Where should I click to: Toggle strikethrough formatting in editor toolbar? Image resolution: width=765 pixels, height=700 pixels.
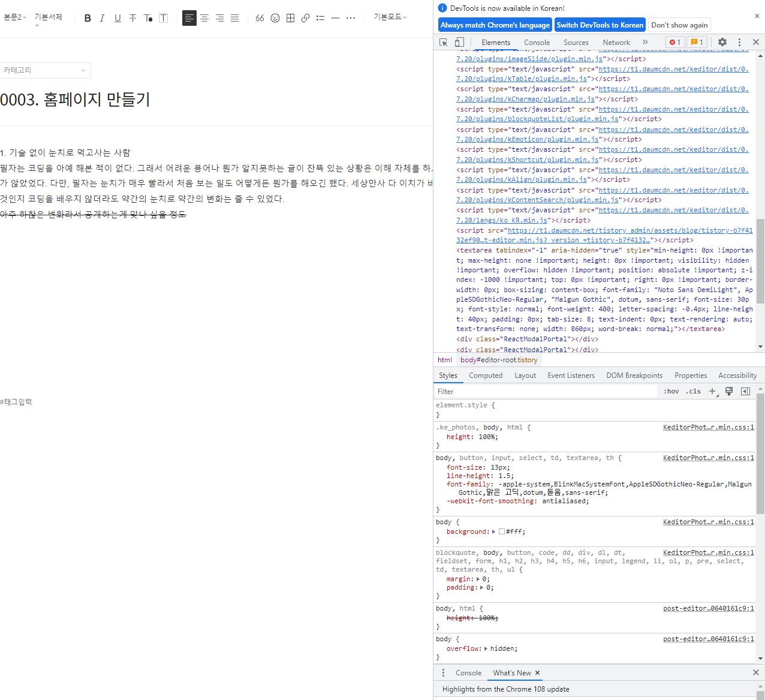pos(132,18)
